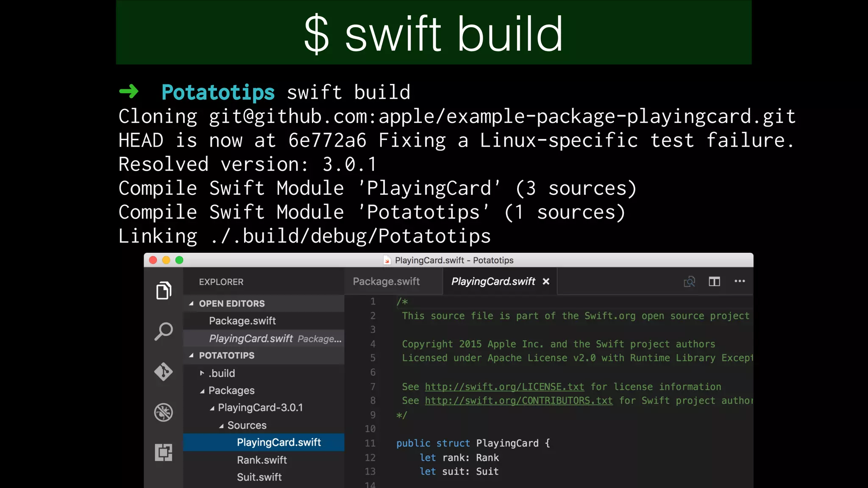Click the 'let rank: Rank' code line

[x=459, y=457]
